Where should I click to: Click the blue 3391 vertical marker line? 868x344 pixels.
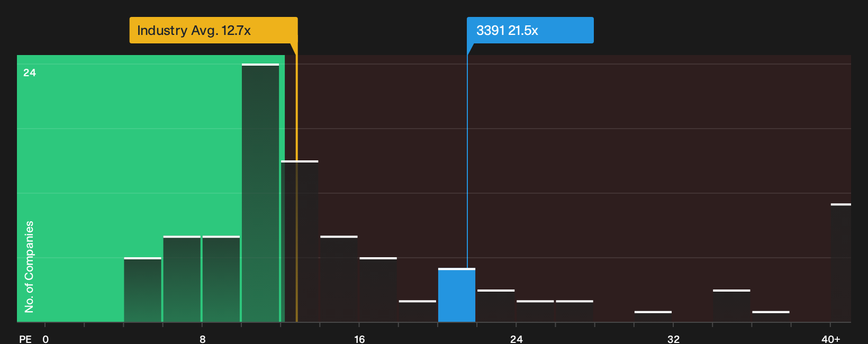tap(467, 156)
